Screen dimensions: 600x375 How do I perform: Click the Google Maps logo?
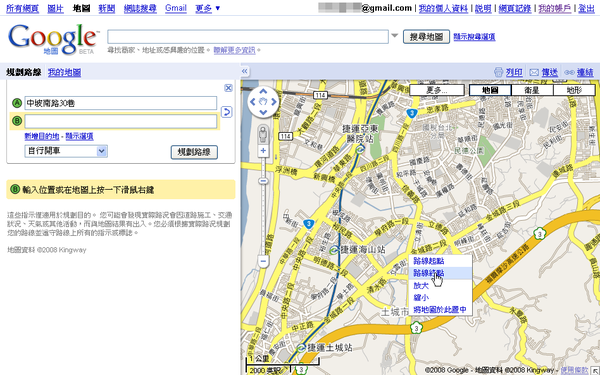pyautogui.click(x=53, y=39)
